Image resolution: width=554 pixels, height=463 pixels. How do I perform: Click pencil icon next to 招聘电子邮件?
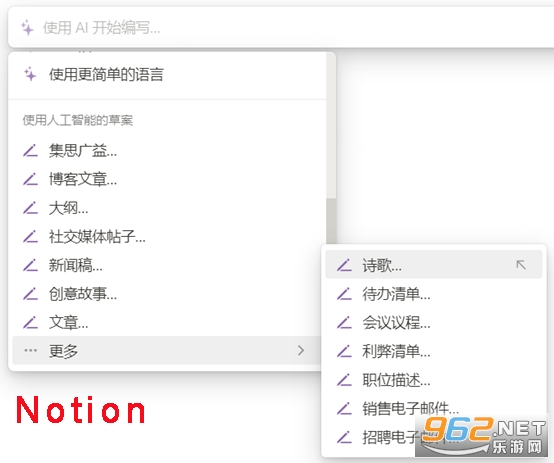coord(344,438)
